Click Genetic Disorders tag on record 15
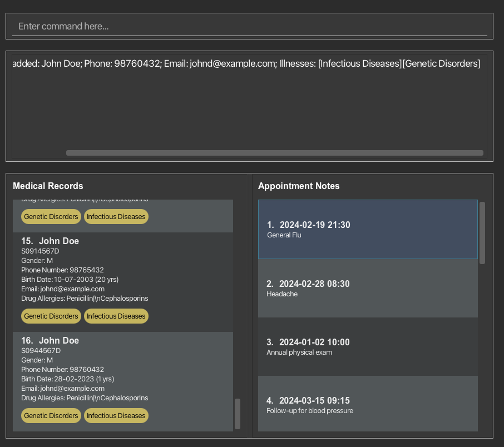504x447 pixels. (51, 316)
